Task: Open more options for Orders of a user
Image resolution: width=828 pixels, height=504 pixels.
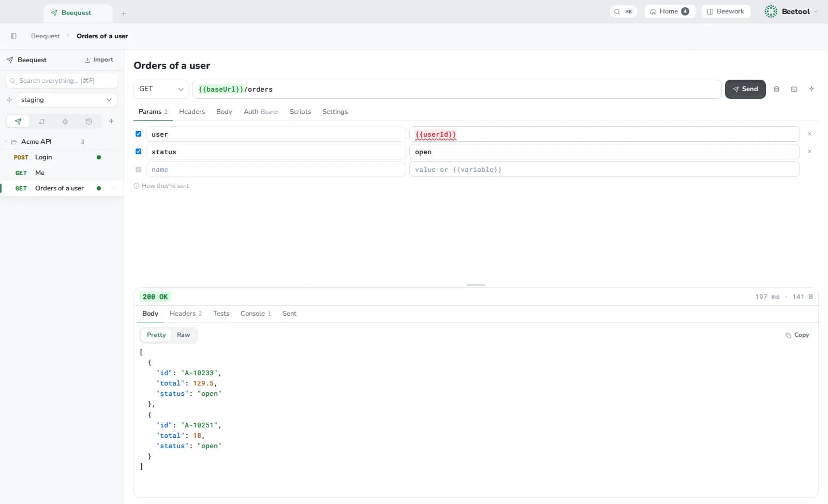Action: pos(112,188)
